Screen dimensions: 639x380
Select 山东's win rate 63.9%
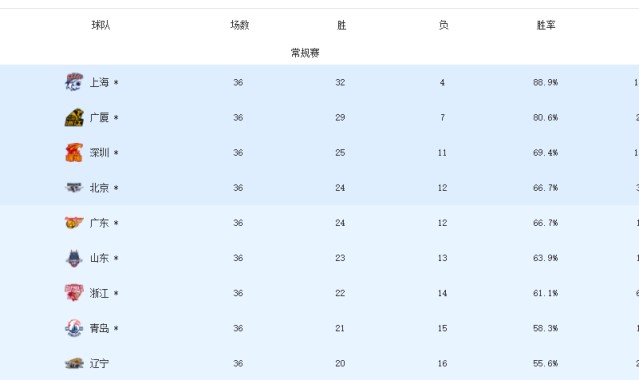click(545, 258)
